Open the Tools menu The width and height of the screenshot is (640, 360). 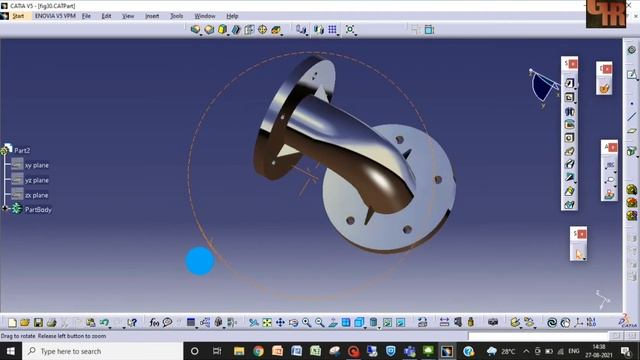point(176,16)
